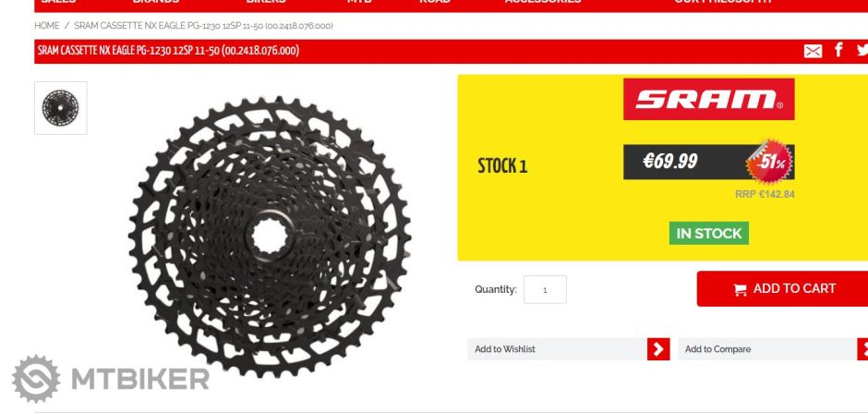Click the Add to Compare text
868x413 pixels.
(x=718, y=349)
